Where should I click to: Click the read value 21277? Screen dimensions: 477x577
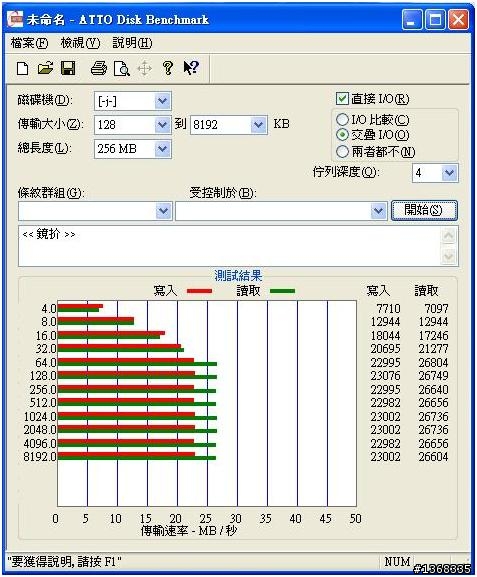[434, 348]
